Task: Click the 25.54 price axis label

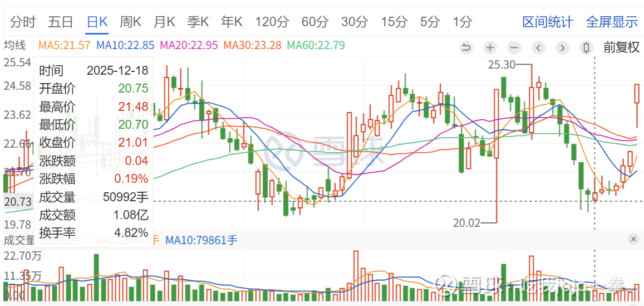Action: pos(18,62)
